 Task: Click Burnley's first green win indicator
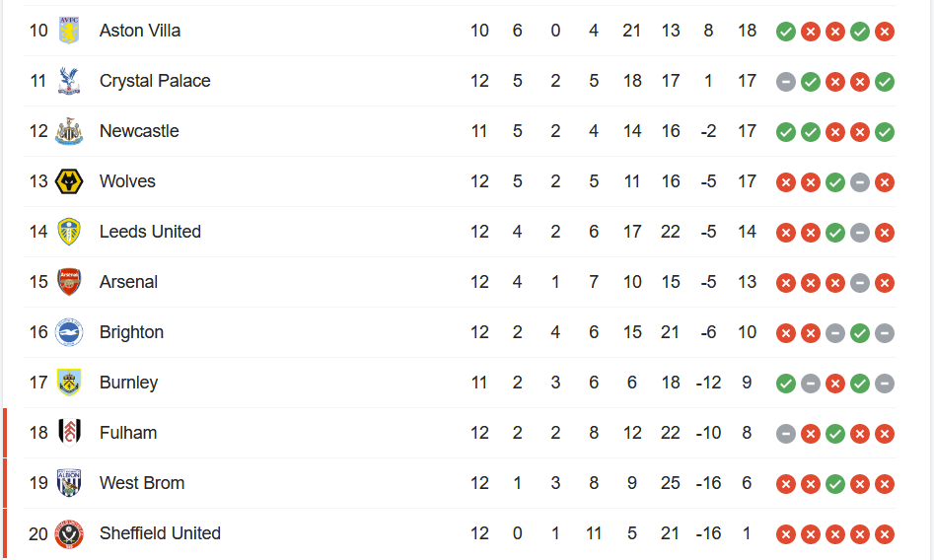[x=786, y=384]
